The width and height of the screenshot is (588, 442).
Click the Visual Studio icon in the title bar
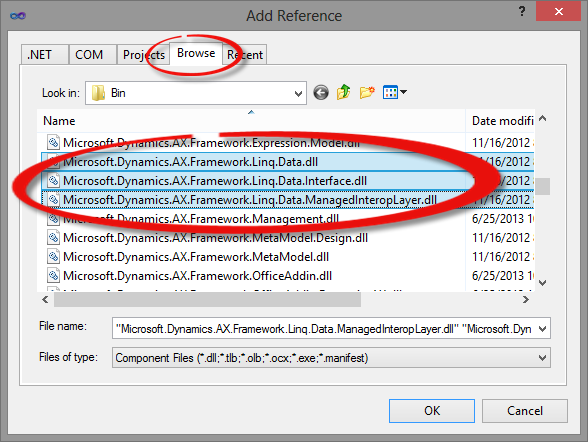[18, 16]
